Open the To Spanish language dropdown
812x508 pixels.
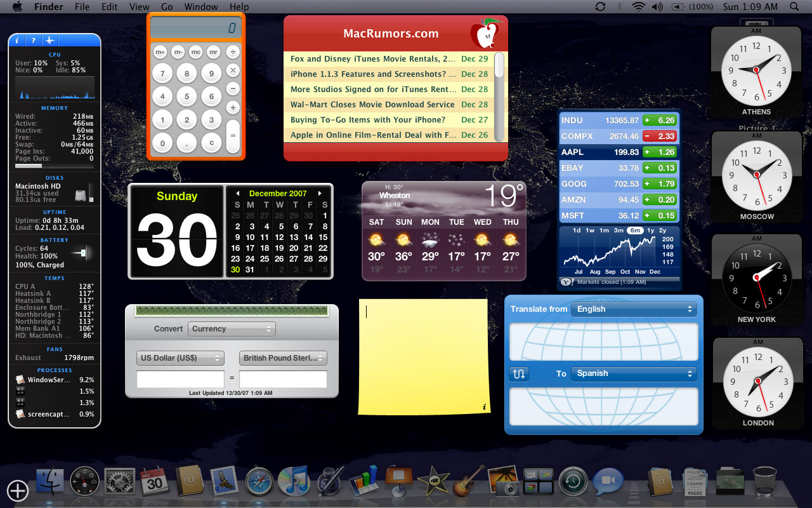(x=634, y=373)
